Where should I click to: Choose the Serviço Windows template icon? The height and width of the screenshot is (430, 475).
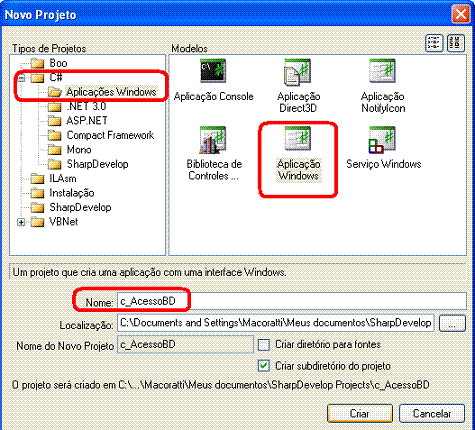(x=382, y=139)
